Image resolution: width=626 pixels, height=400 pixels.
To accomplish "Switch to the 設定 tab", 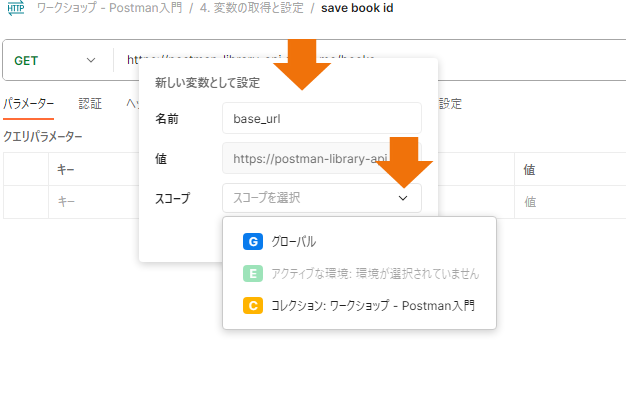I will pos(450,104).
